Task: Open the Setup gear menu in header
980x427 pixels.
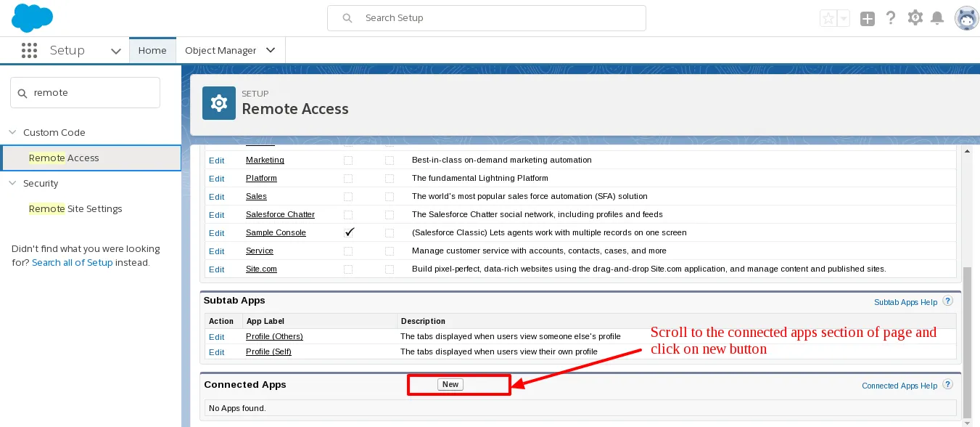Action: 915,17
